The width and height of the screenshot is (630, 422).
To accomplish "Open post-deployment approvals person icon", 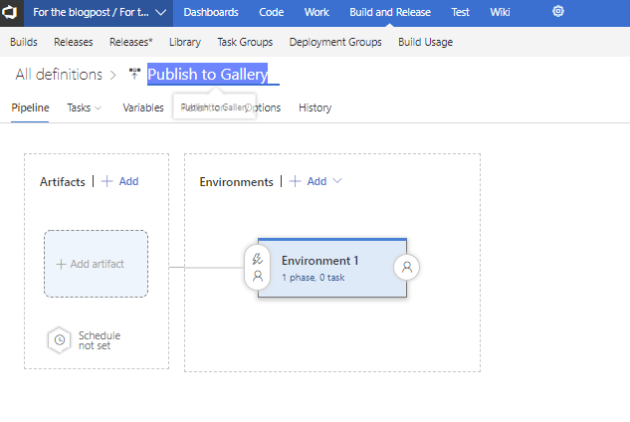I will (x=407, y=267).
